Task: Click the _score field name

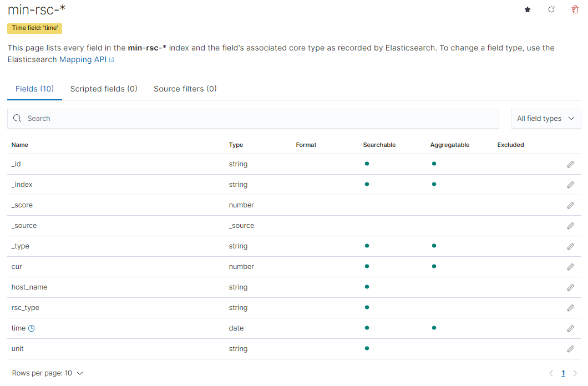Action: tap(22, 205)
